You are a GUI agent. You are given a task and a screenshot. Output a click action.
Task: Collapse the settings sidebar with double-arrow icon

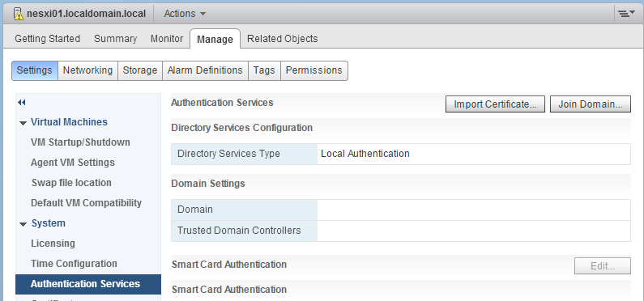click(x=22, y=103)
